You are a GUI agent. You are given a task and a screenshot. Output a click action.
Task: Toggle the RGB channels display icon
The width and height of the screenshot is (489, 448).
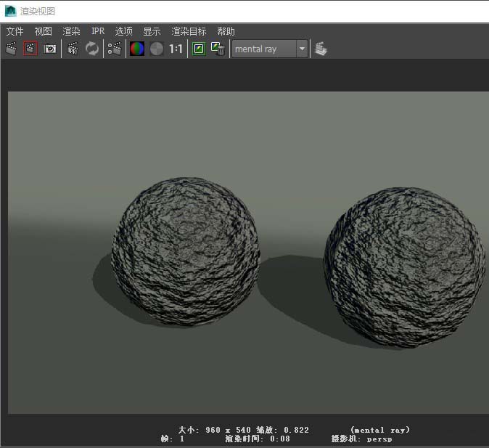pyautogui.click(x=137, y=49)
